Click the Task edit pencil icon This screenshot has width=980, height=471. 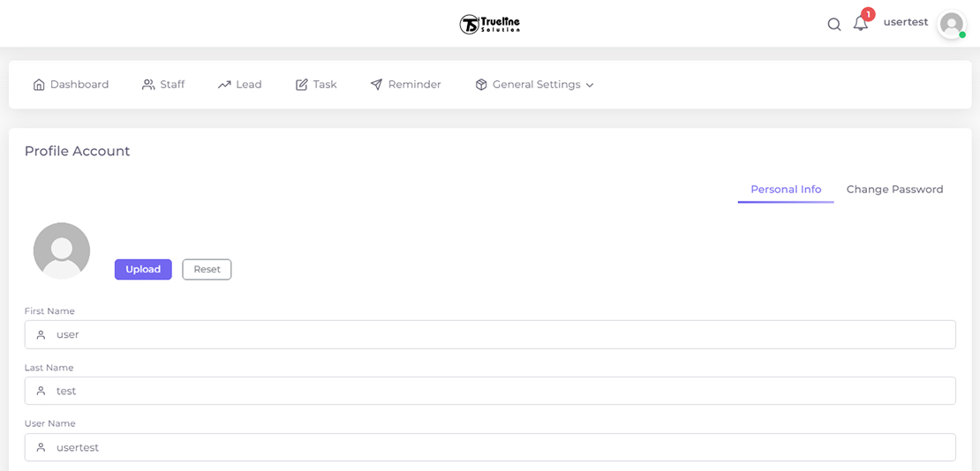coord(302,85)
